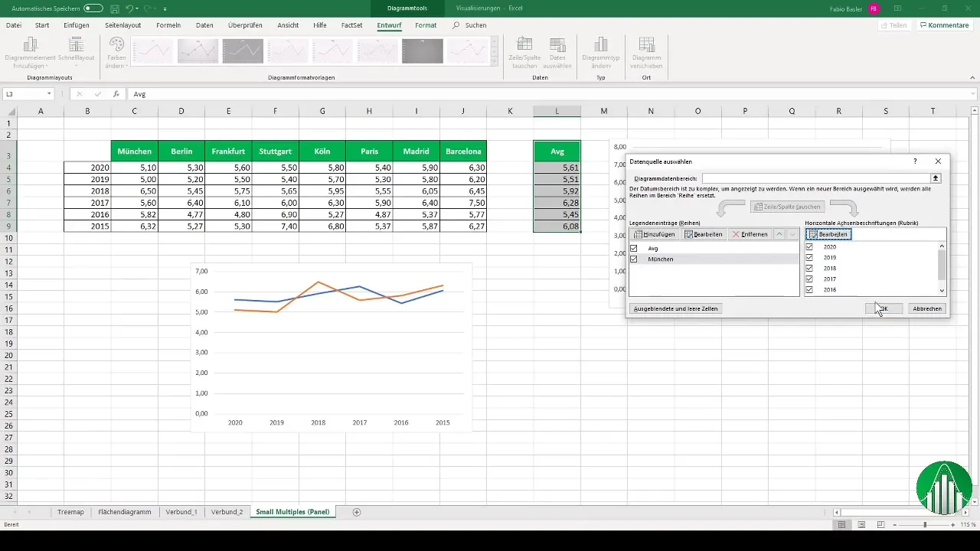This screenshot has width=980, height=551.
Task: Open the Datei tab
Action: click(14, 25)
